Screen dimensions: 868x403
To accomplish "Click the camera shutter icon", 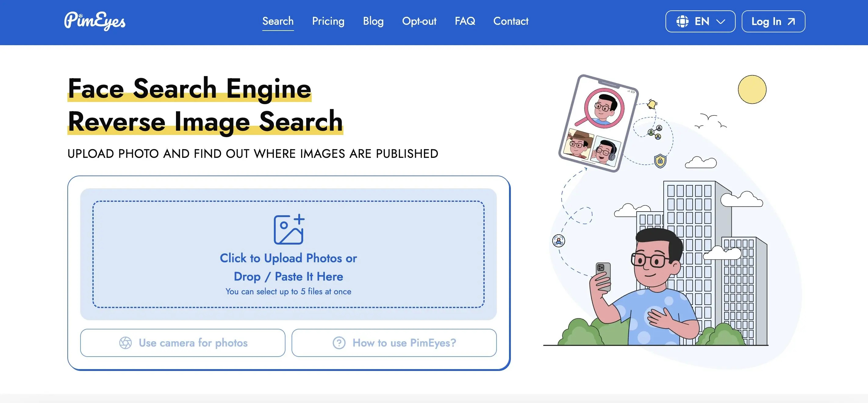I will pyautogui.click(x=125, y=343).
